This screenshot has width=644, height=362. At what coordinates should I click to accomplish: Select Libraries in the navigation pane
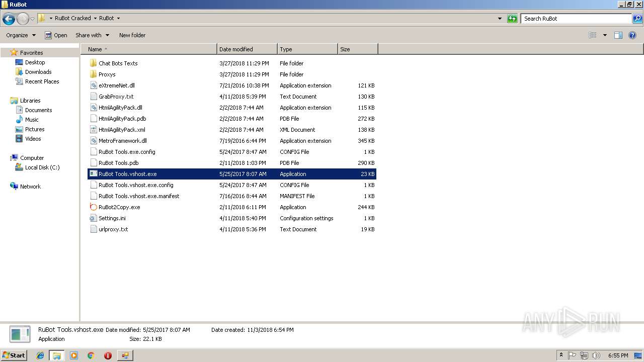click(30, 101)
